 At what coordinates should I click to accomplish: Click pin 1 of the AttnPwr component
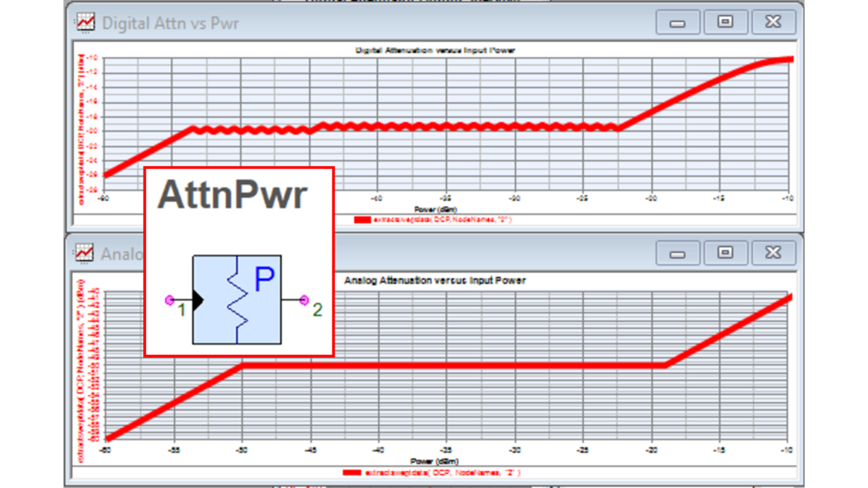(169, 299)
